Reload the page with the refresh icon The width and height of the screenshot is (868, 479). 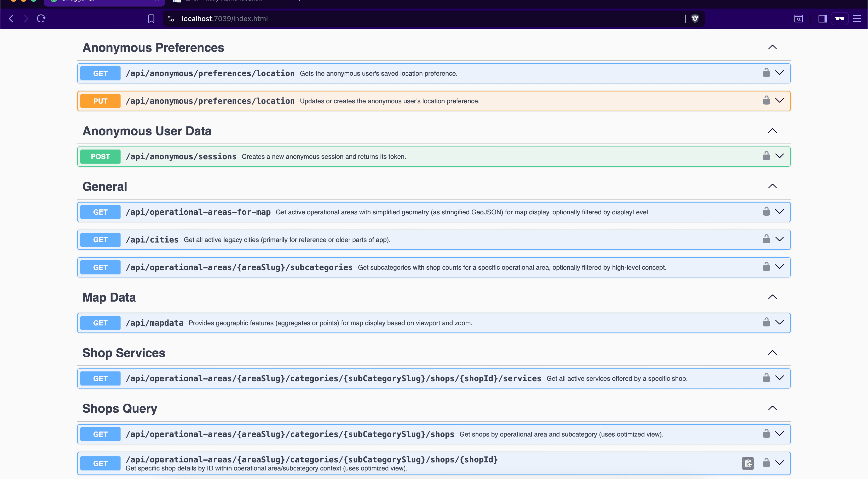[41, 19]
